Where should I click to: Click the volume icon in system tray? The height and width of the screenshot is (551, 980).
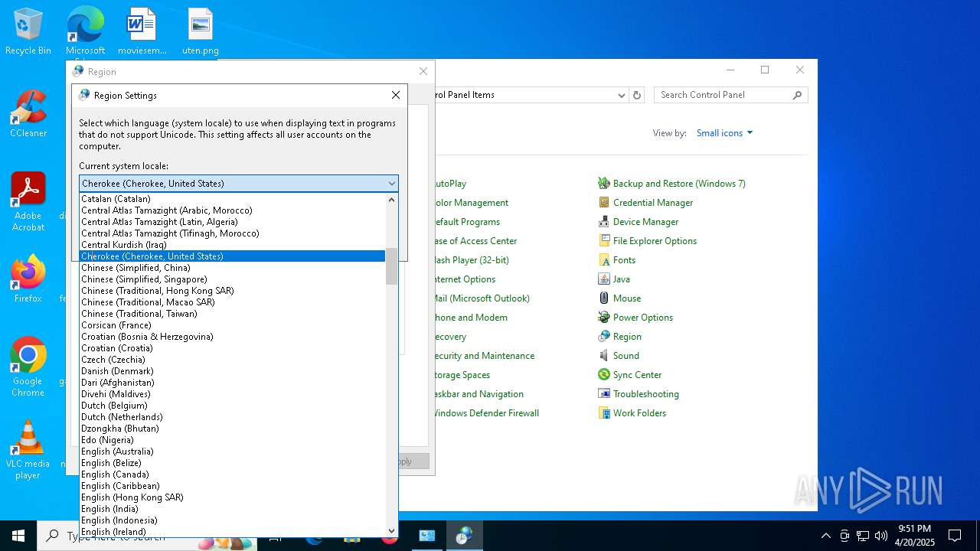881,536
